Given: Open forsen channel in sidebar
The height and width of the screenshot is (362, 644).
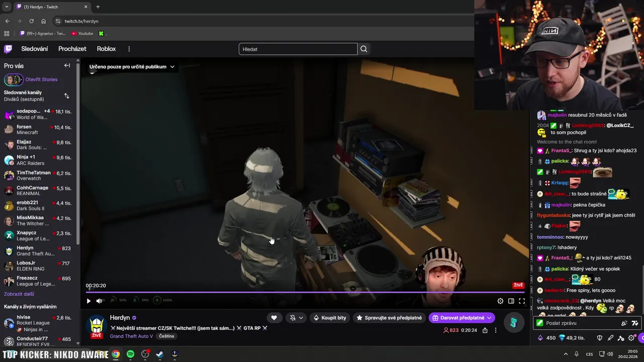Looking at the screenshot, I should [38, 129].
